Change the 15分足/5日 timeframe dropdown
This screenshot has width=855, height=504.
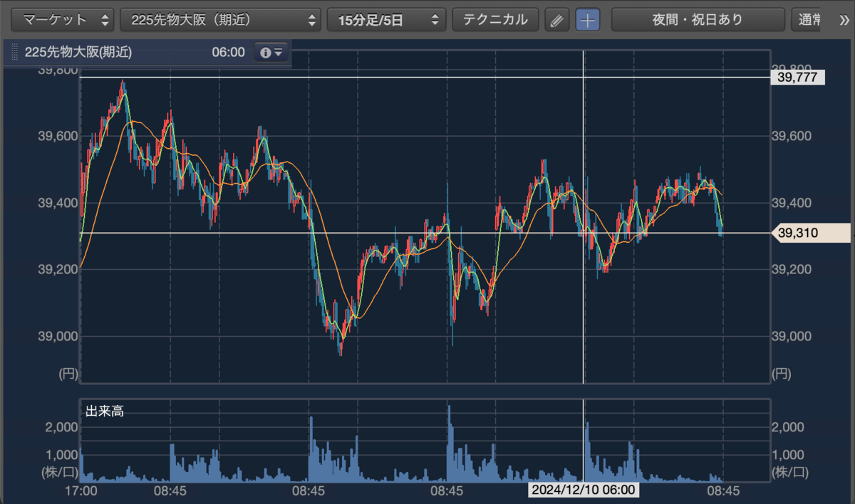(386, 20)
